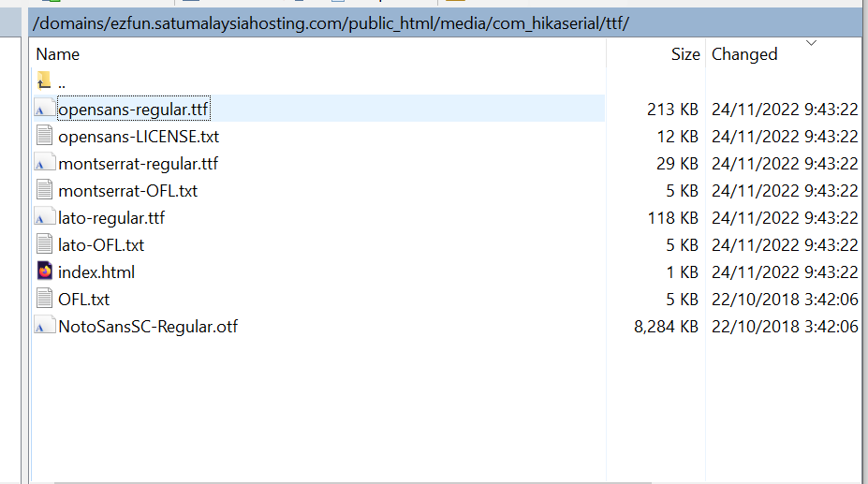
Task: Click the remote path bar showing com_hikaserial/ttf
Action: pos(330,22)
